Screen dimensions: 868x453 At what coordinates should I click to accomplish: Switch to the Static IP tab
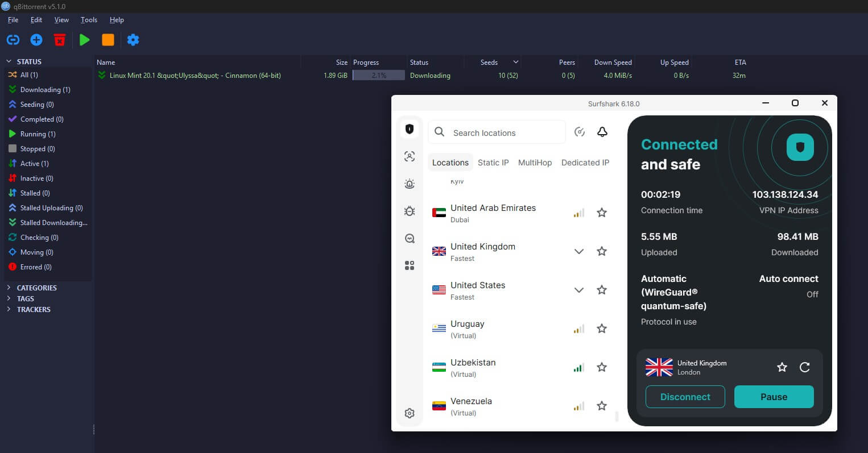[x=493, y=163]
